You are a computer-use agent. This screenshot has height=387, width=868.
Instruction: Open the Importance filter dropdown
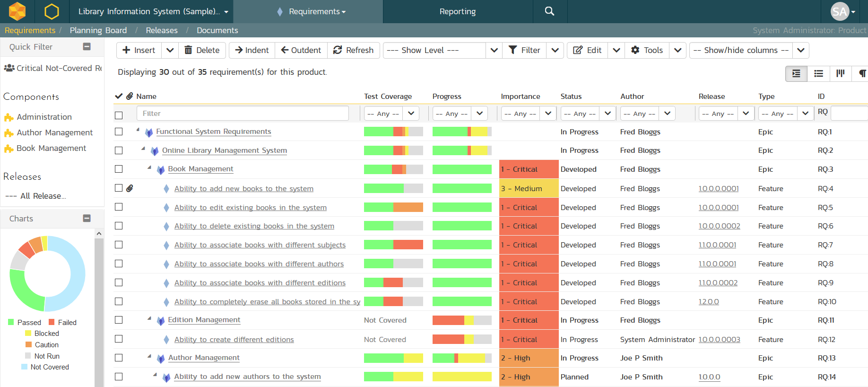[528, 114]
